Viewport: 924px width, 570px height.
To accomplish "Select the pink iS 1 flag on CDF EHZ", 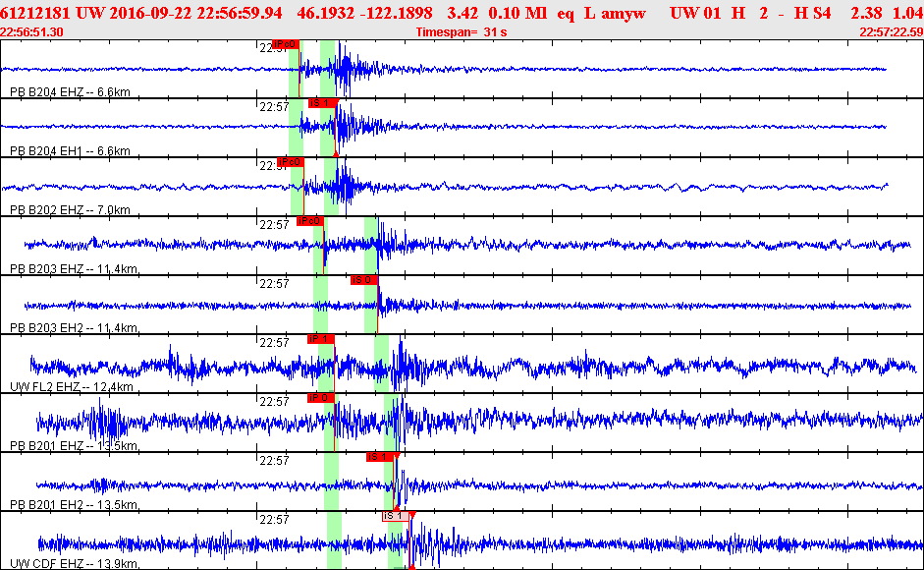I will (396, 516).
